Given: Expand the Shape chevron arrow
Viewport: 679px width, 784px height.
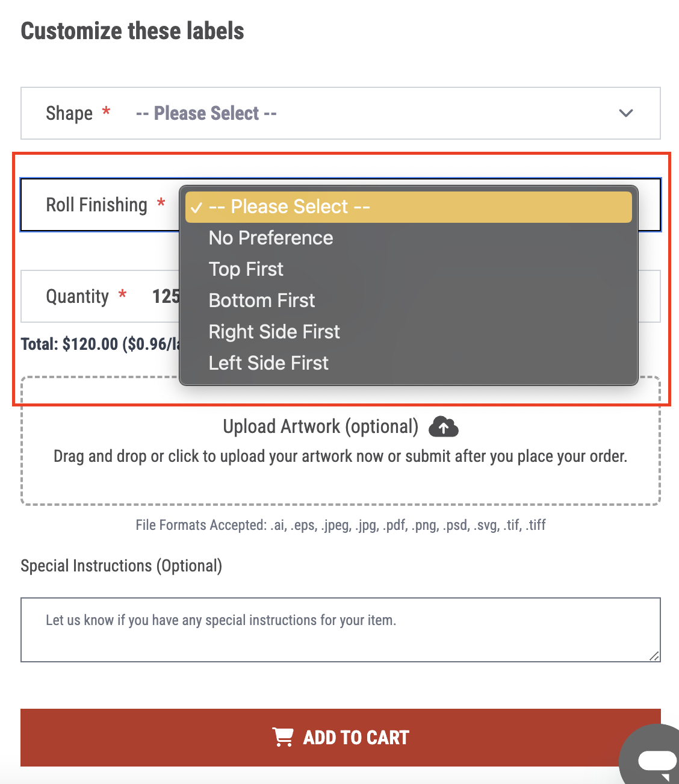Looking at the screenshot, I should [x=626, y=113].
